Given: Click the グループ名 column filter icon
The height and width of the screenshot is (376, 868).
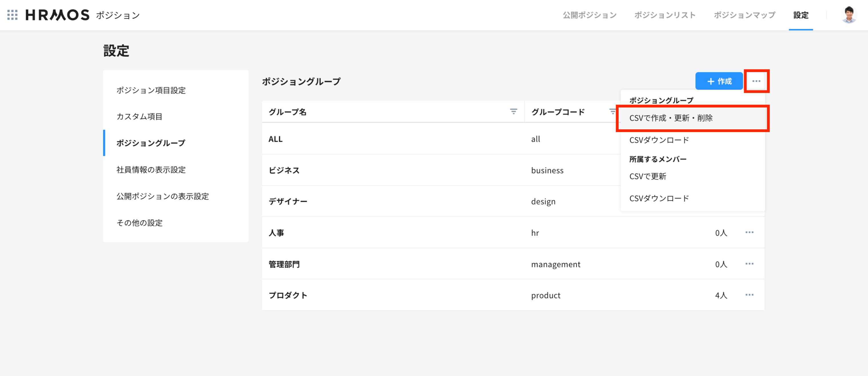Looking at the screenshot, I should (x=513, y=112).
